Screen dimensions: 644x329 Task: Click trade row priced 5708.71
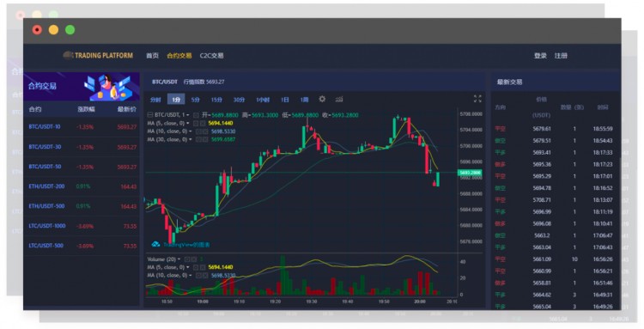[556, 200]
